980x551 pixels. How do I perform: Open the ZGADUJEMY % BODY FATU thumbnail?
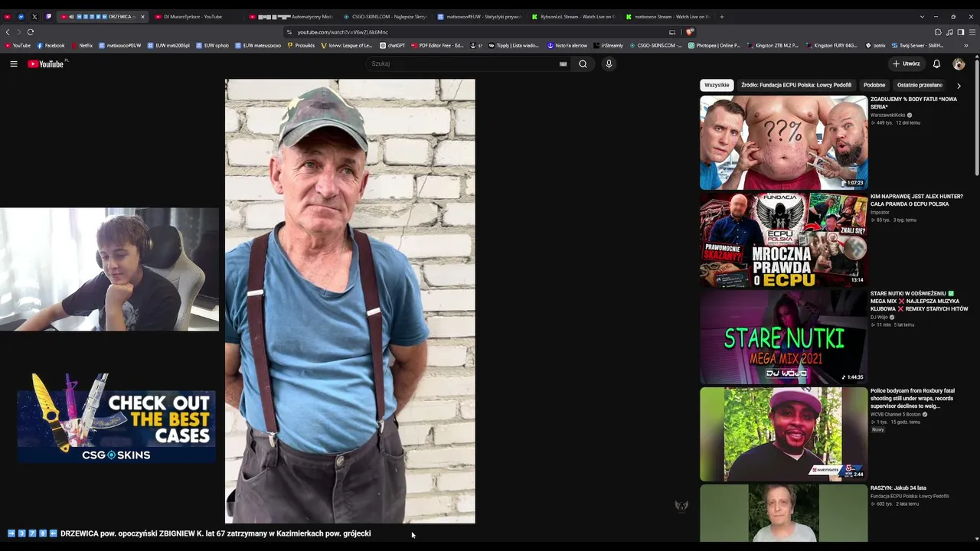(x=783, y=142)
